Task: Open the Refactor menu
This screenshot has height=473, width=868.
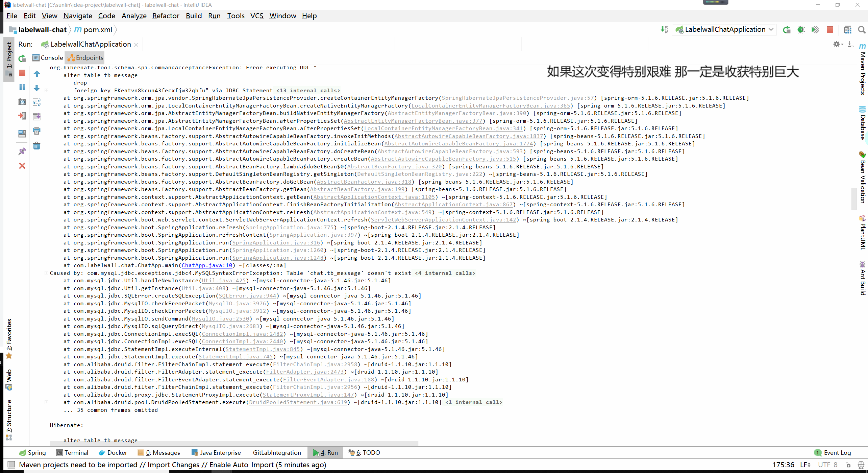Action: coord(166,16)
